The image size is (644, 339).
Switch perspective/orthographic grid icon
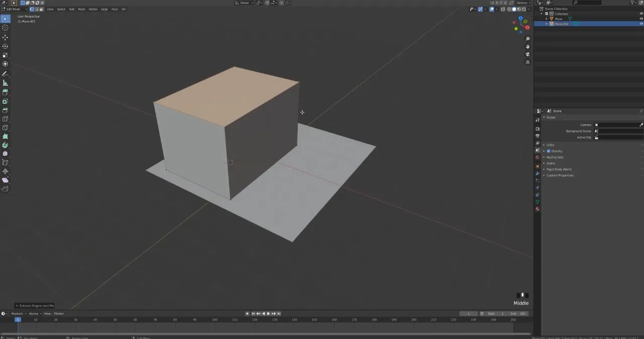528,62
